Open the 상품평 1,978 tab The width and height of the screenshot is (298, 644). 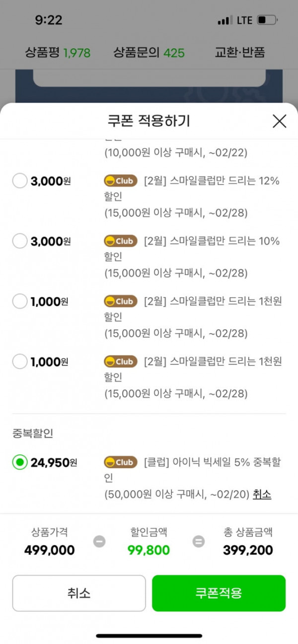[58, 52]
